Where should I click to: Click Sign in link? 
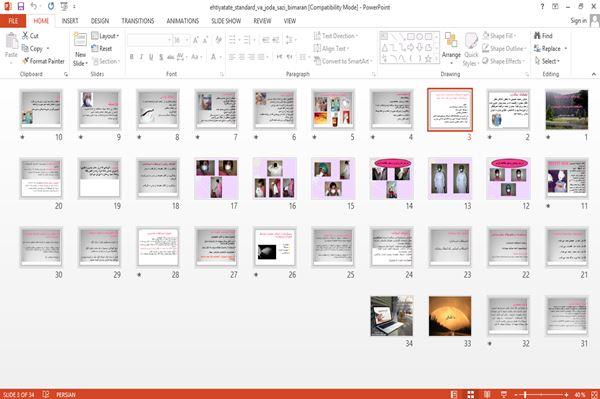pyautogui.click(x=578, y=21)
